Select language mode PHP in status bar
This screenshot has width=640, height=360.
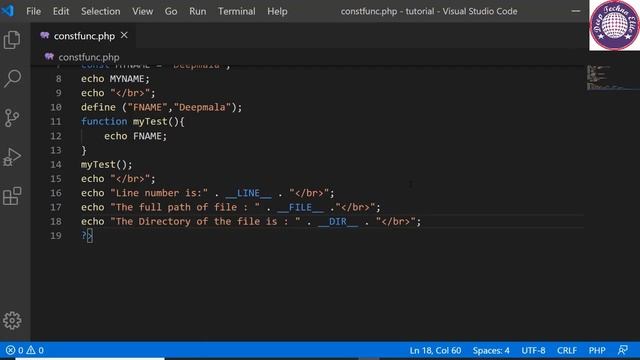tap(597, 350)
